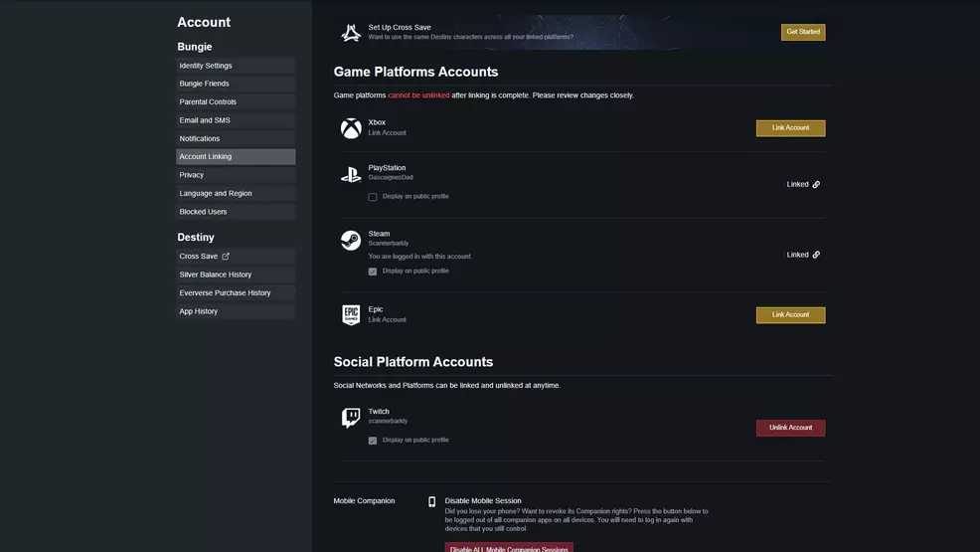This screenshot has width=980, height=552.
Task: Click Game Platforms Accounts heading
Action: pyautogui.click(x=415, y=72)
